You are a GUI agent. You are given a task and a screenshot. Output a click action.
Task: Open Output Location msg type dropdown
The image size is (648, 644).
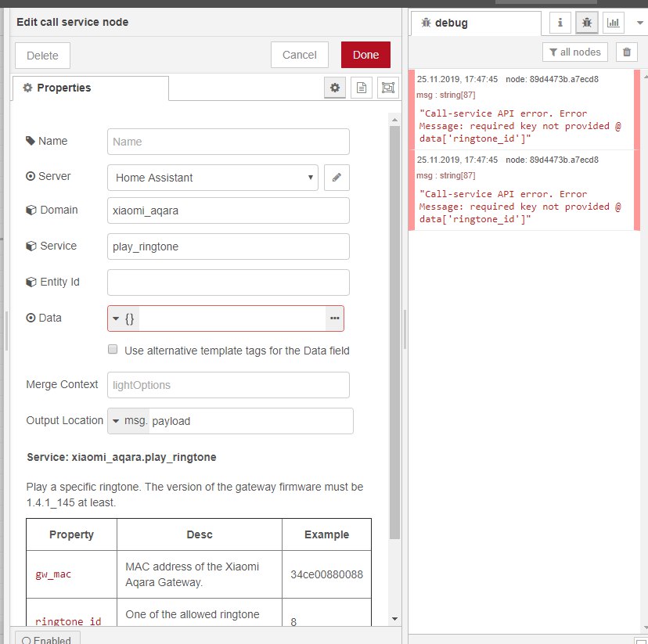[x=128, y=421]
